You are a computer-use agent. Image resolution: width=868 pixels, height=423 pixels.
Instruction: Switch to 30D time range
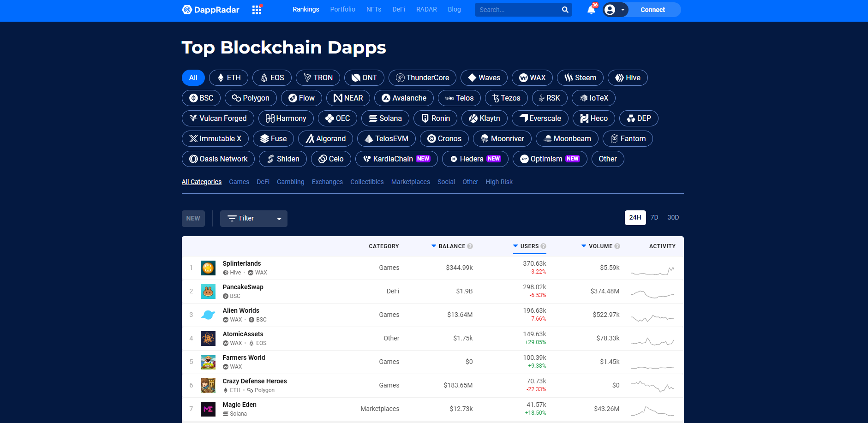673,218
